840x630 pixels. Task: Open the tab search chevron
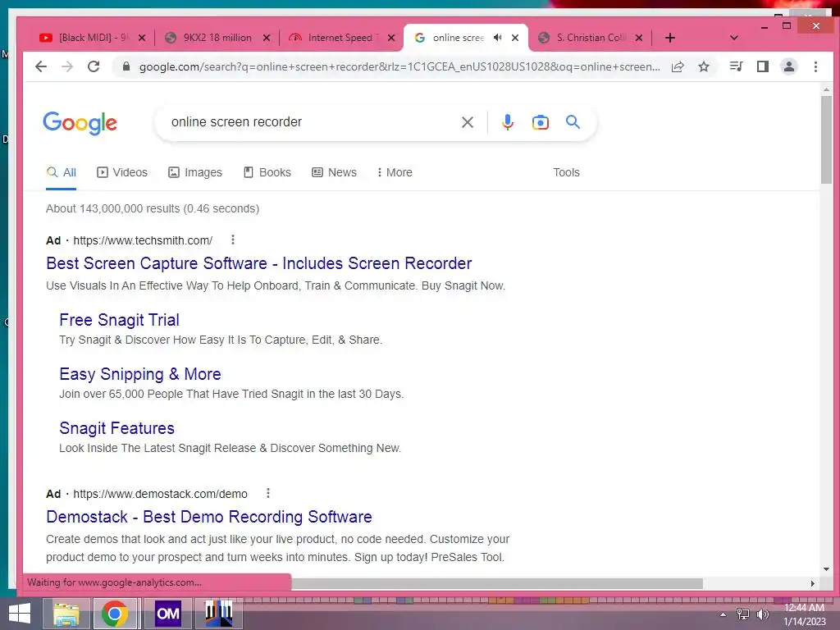pyautogui.click(x=734, y=38)
